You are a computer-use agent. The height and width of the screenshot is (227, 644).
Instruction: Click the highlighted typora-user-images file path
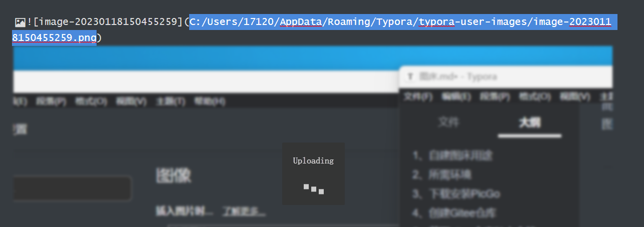(x=314, y=30)
